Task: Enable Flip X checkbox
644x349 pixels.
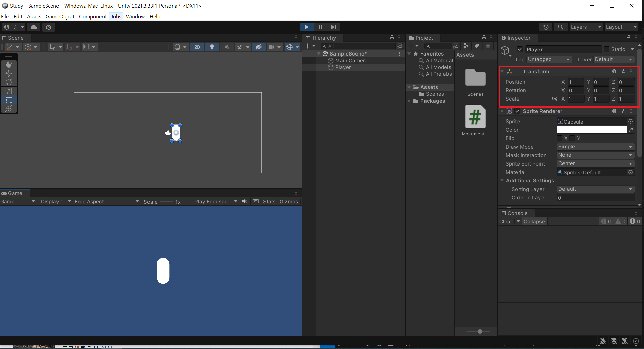Action: [560, 138]
